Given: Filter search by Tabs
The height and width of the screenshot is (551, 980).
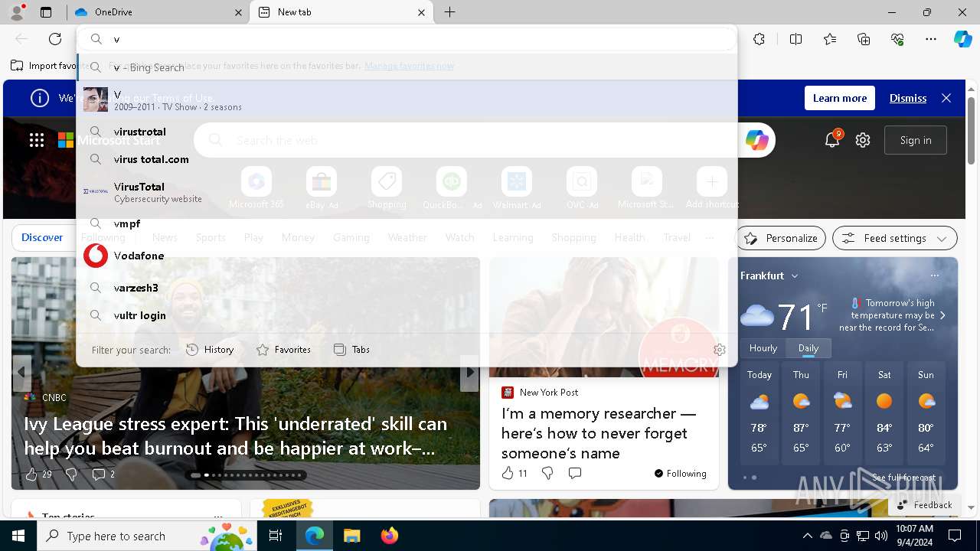Looking at the screenshot, I should [351, 350].
